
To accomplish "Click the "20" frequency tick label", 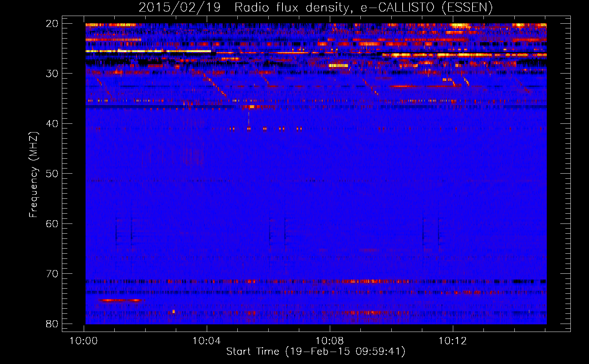I will click(x=52, y=24).
